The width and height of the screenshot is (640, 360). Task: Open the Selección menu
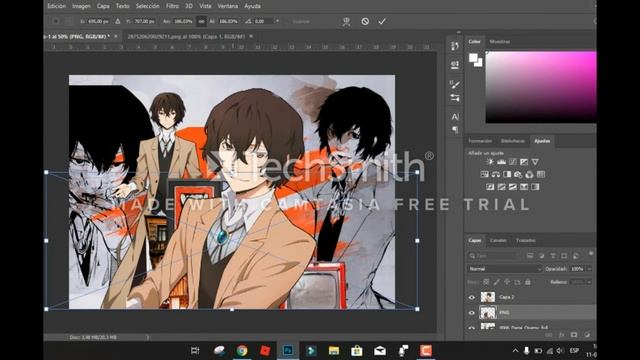point(147,6)
